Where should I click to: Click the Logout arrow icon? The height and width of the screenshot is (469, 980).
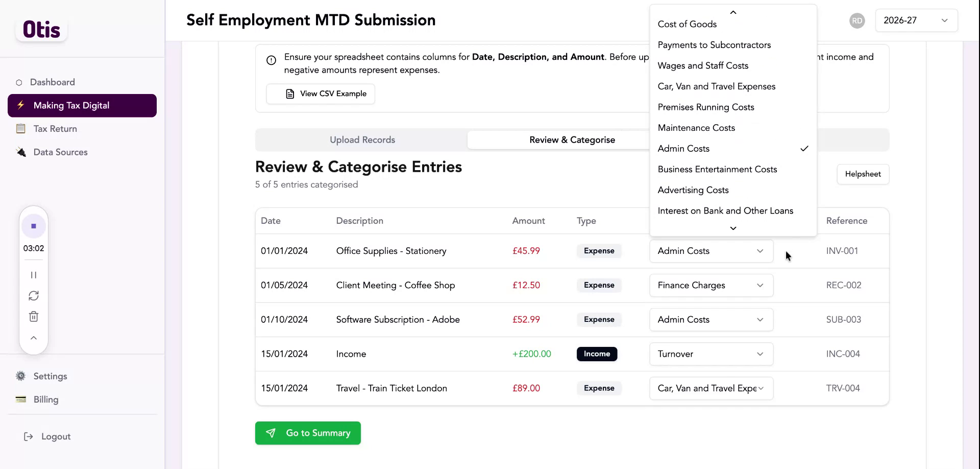pos(29,436)
